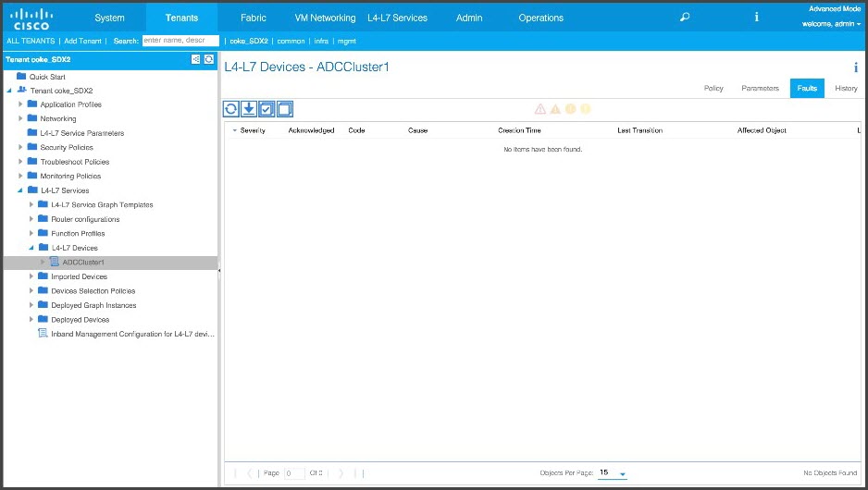Click the Inband Management Configuration document icon
The width and height of the screenshot is (868, 490).
(43, 333)
